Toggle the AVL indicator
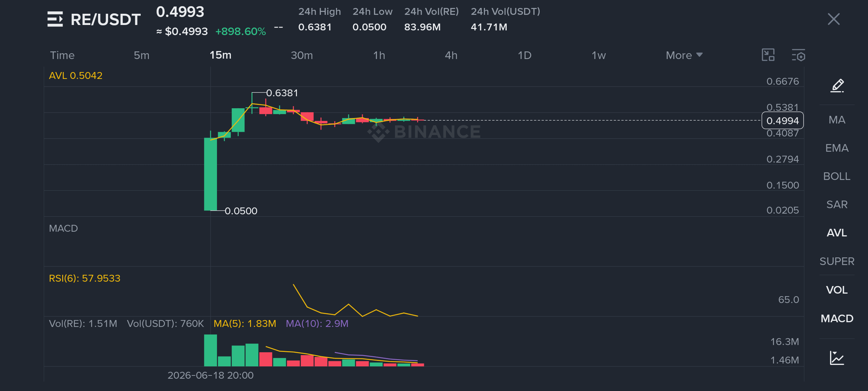Viewport: 868px width, 391px height. (x=837, y=233)
